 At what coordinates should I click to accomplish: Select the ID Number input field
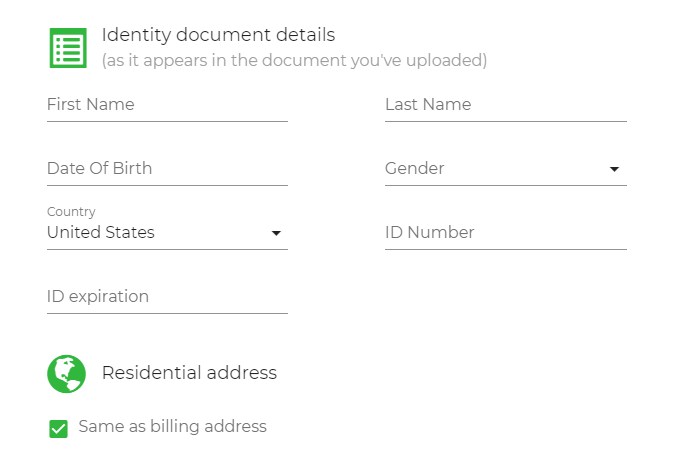506,232
